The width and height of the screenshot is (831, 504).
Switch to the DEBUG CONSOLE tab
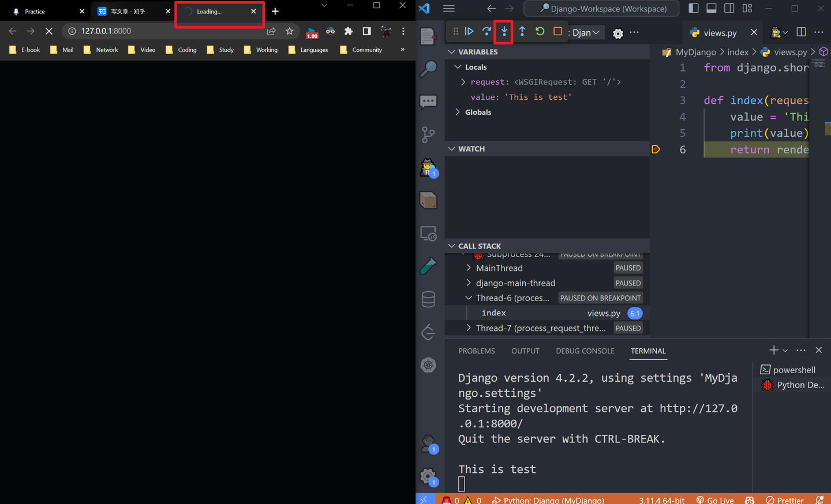[x=585, y=351]
